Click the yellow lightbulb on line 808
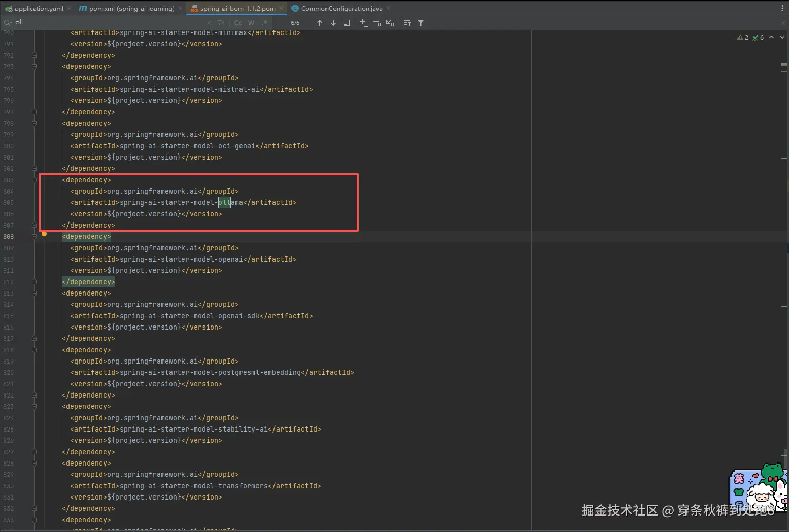The height and width of the screenshot is (532, 789). pos(44,235)
